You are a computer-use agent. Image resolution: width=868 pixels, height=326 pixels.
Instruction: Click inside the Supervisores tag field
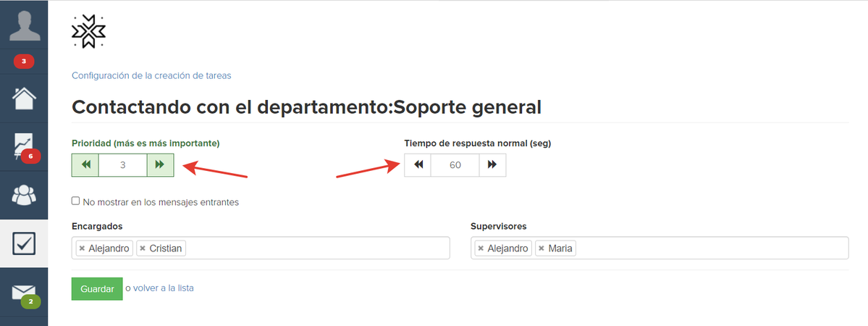pos(660,248)
